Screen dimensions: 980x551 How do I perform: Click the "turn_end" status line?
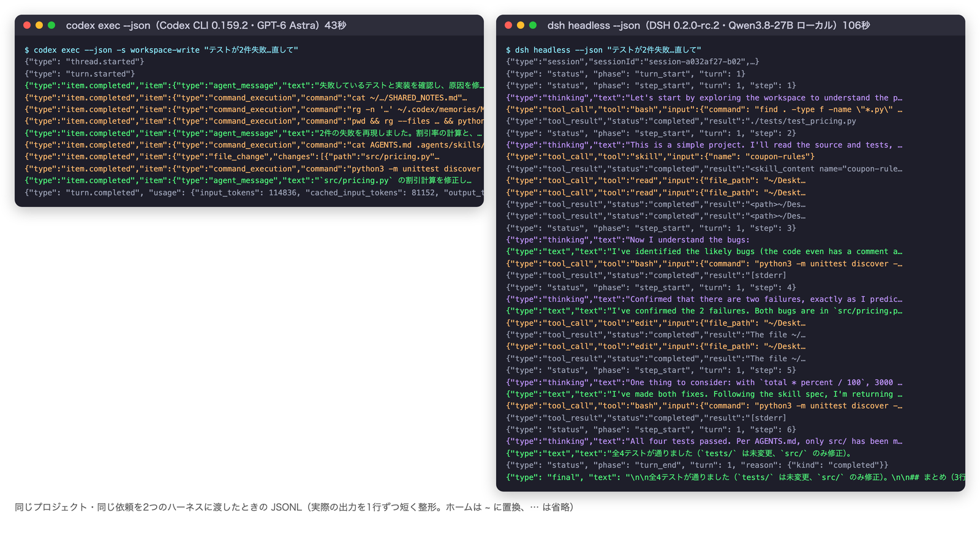(x=697, y=465)
